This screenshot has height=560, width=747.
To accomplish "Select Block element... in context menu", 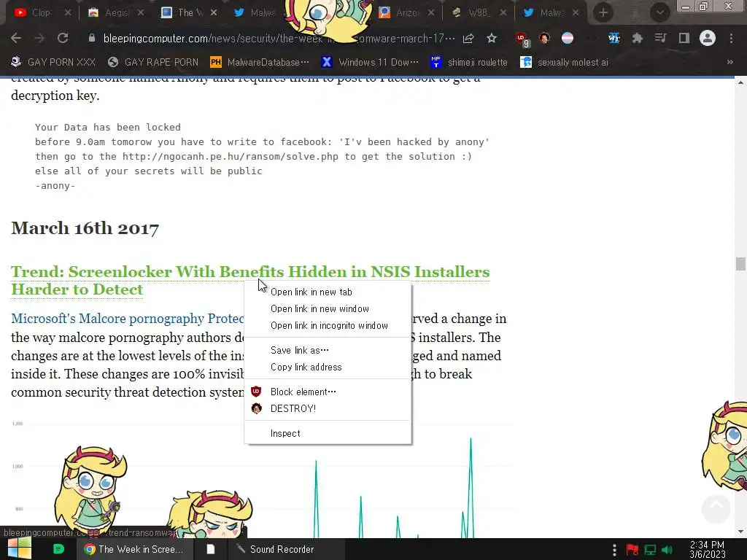I will [x=328, y=392].
